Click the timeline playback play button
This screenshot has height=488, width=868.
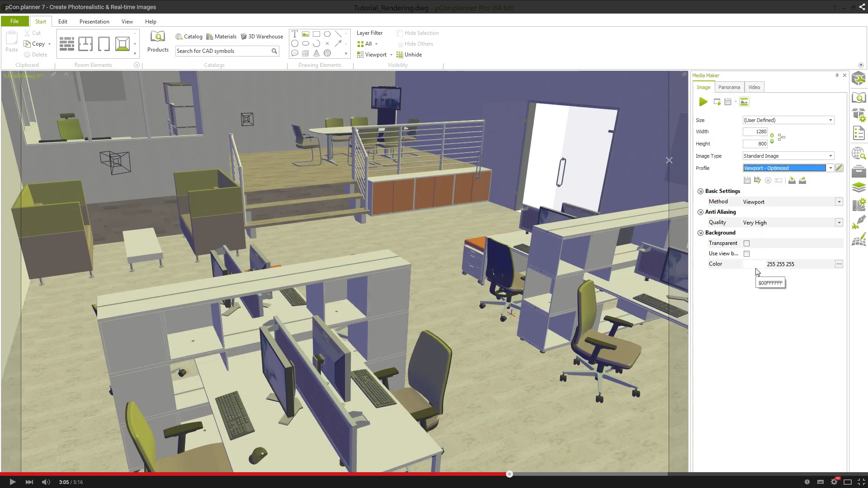[11, 482]
